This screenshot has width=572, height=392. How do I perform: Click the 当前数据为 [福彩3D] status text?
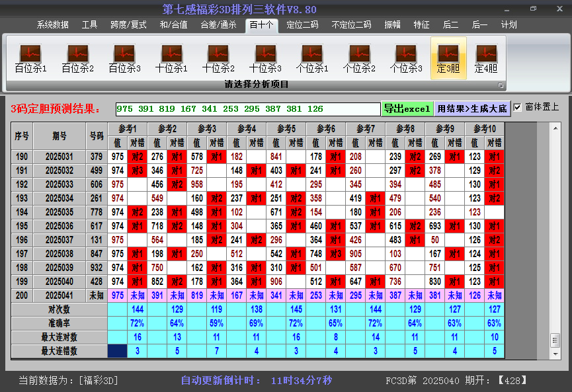(69, 381)
